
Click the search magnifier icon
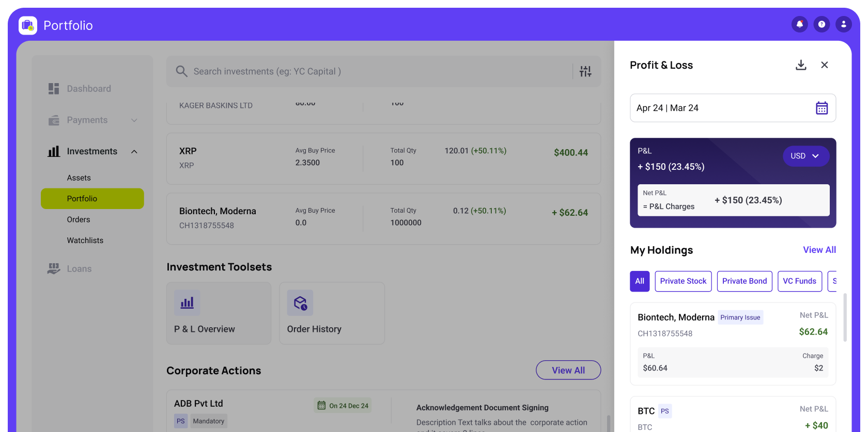coord(181,71)
